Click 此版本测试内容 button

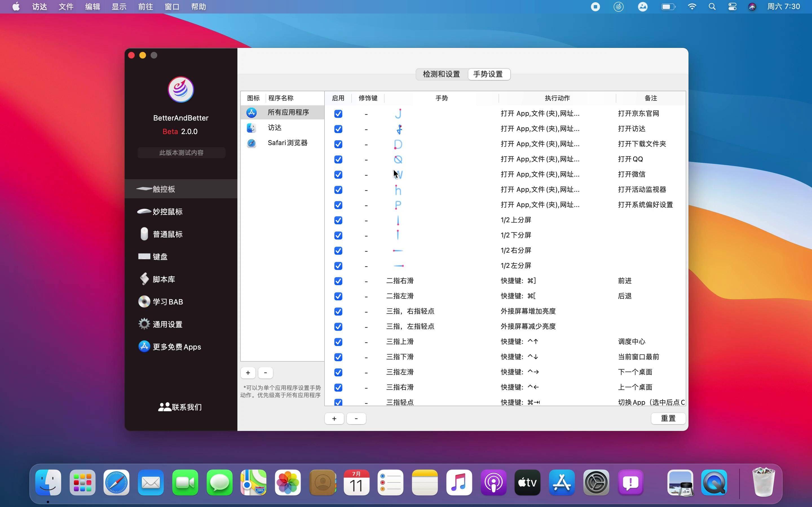point(181,153)
